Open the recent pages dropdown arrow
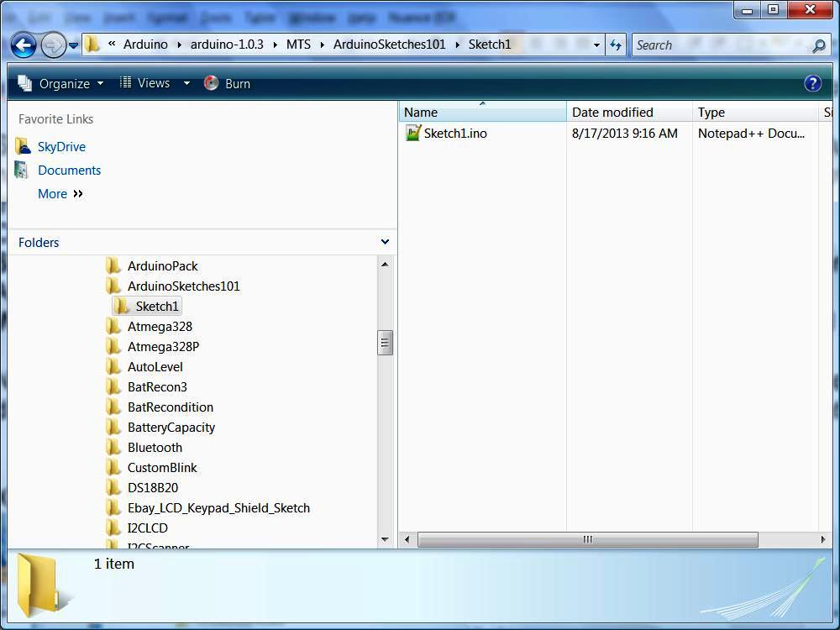Viewport: 840px width, 630px height. pos(73,45)
